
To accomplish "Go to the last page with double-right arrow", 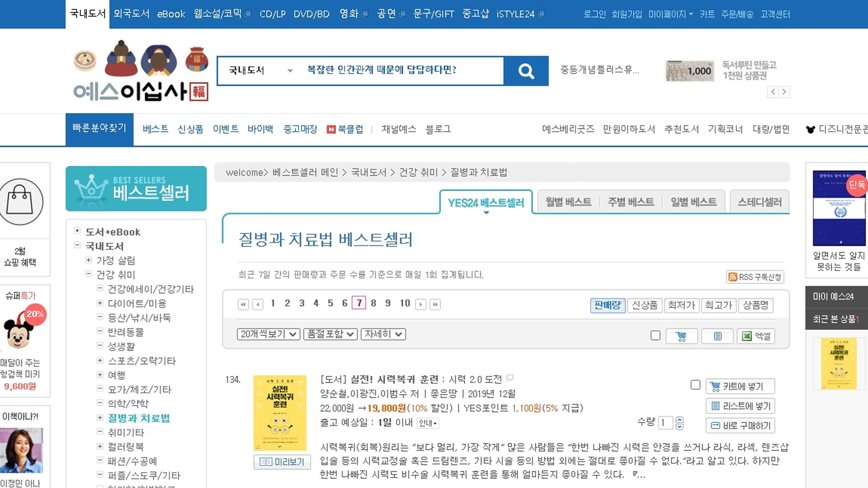I will click(435, 305).
